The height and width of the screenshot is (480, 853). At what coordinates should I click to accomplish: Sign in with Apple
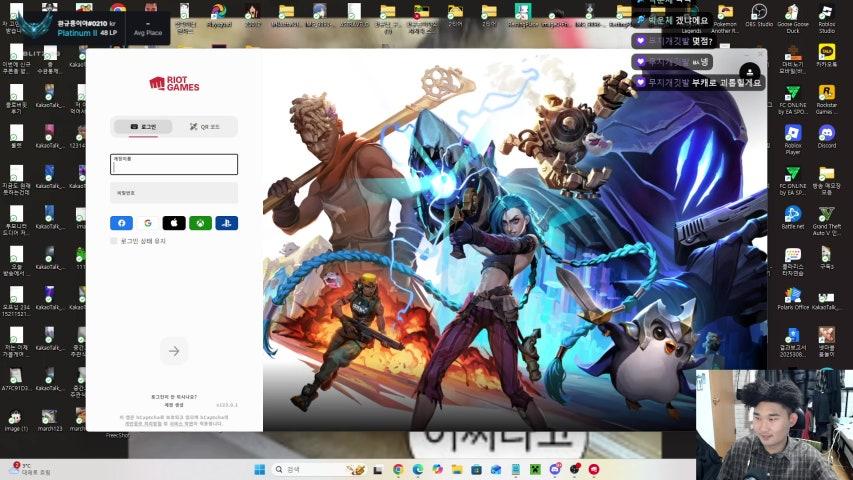[174, 223]
